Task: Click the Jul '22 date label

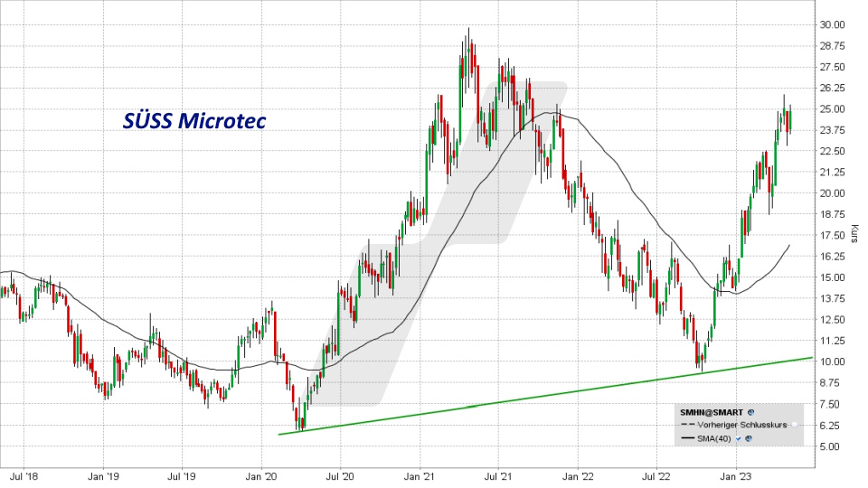Action: [656, 476]
